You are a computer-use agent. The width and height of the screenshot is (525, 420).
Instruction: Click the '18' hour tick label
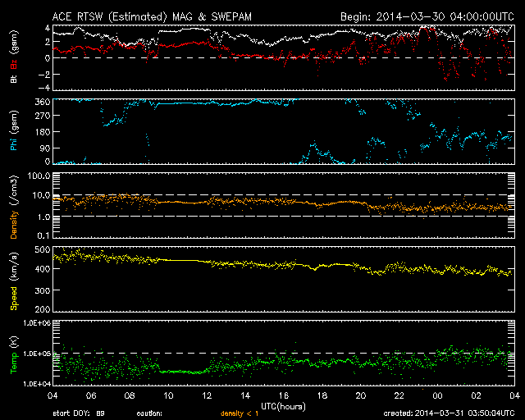[322, 395]
